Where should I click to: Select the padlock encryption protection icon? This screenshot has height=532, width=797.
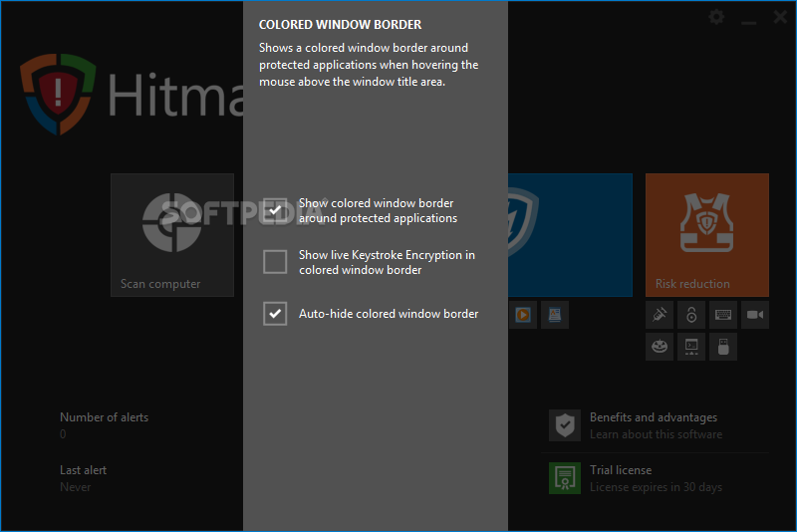point(691,315)
